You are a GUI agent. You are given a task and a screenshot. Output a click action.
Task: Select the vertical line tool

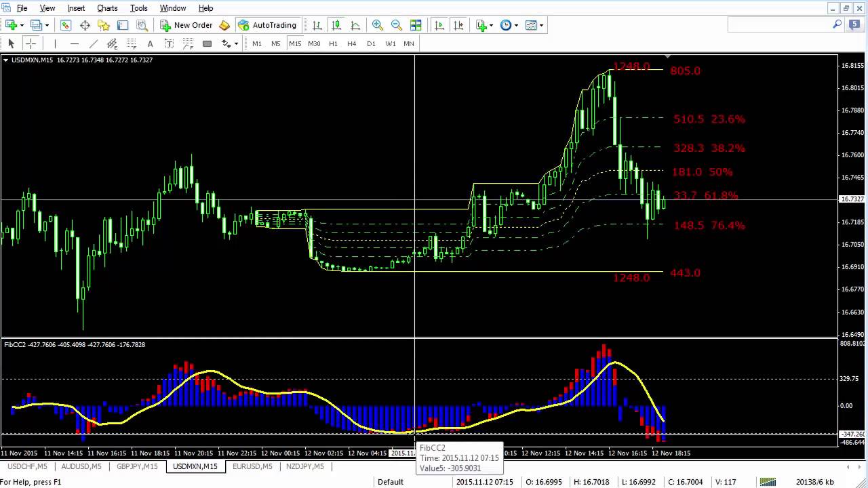56,43
